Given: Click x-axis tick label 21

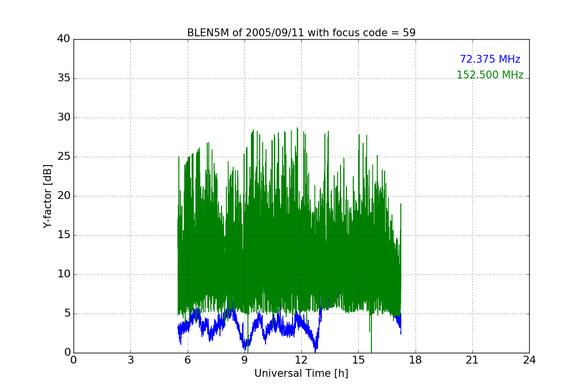Looking at the screenshot, I should pos(472,360).
